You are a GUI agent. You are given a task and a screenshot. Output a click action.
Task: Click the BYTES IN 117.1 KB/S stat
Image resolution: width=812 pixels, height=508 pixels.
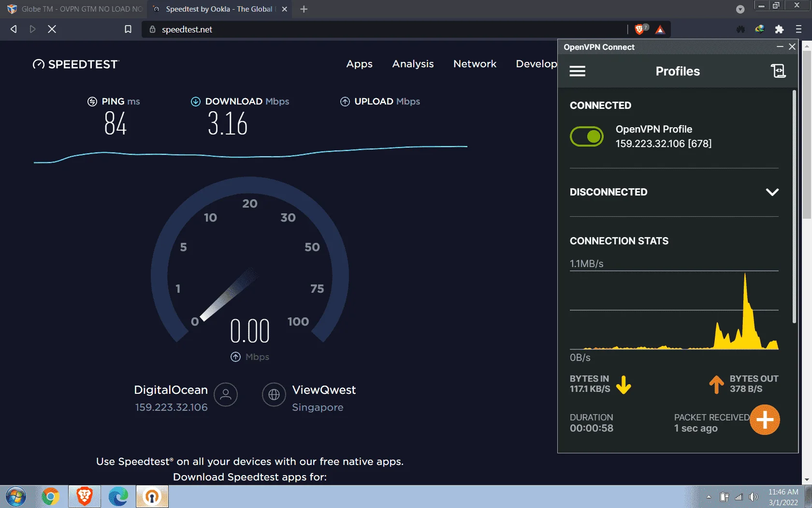(x=600, y=384)
